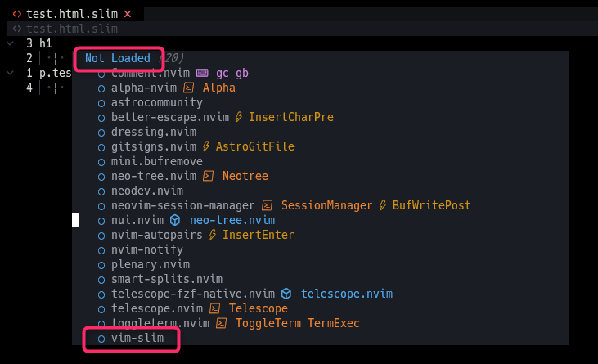Screen dimensions: 598x364
Task: Click command icon before Telescope
Action: 214,308
